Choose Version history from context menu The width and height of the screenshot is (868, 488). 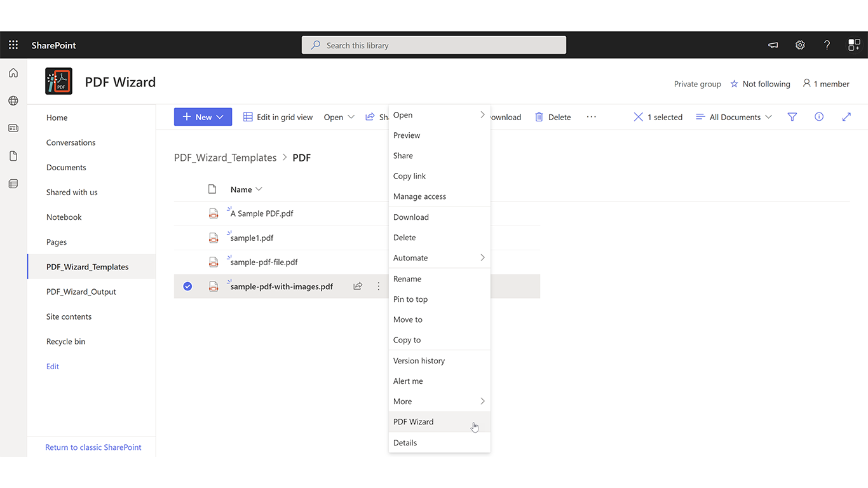pyautogui.click(x=419, y=361)
